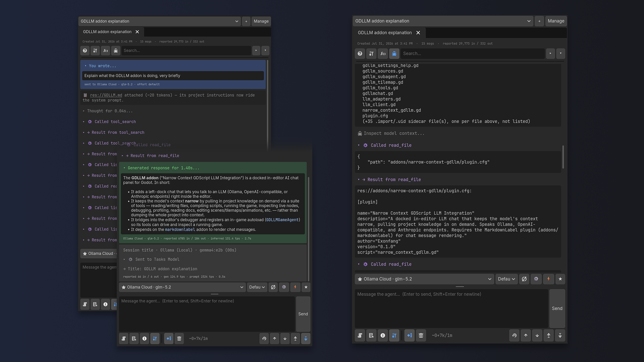The height and width of the screenshot is (362, 644).
Task: Click the script scroll icon in the right panel's bottom bar
Action: [360, 335]
